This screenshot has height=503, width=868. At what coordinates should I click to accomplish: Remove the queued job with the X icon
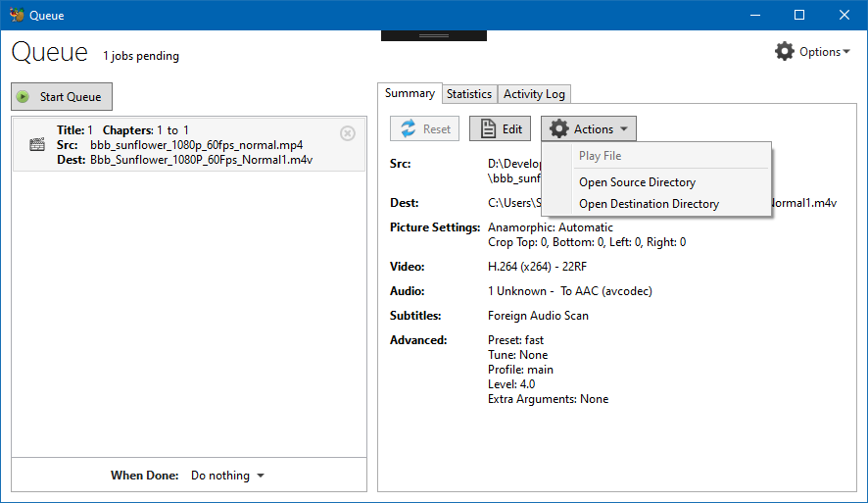348,133
